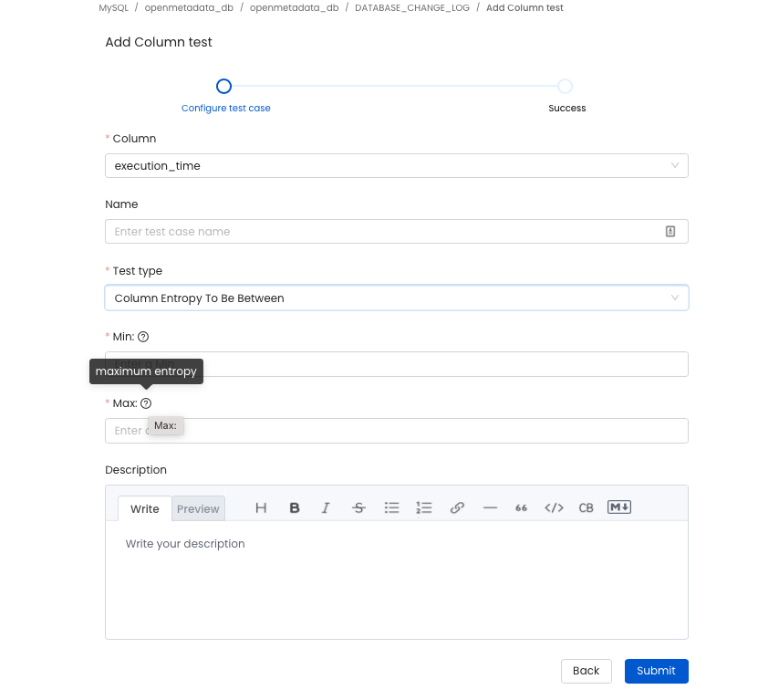Image resolution: width=758 pixels, height=700 pixels.
Task: Open the Column dropdown showing execution_time
Action: tap(396, 165)
